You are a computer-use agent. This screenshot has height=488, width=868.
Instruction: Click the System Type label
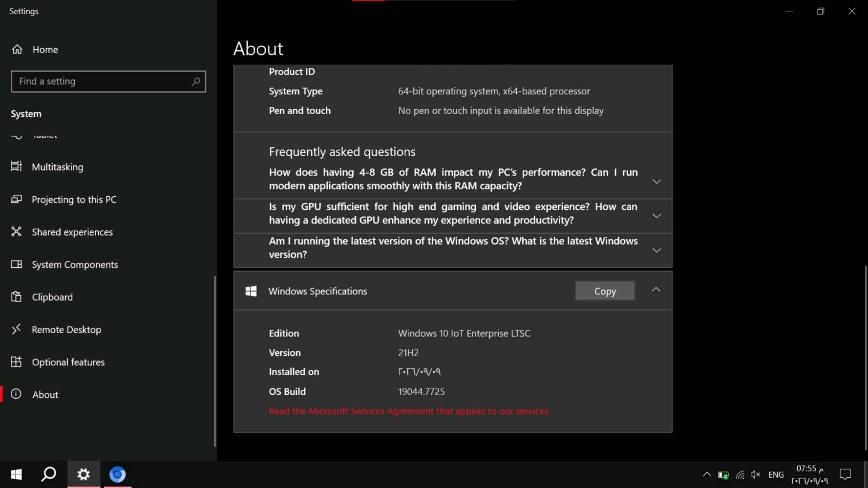tap(296, 91)
